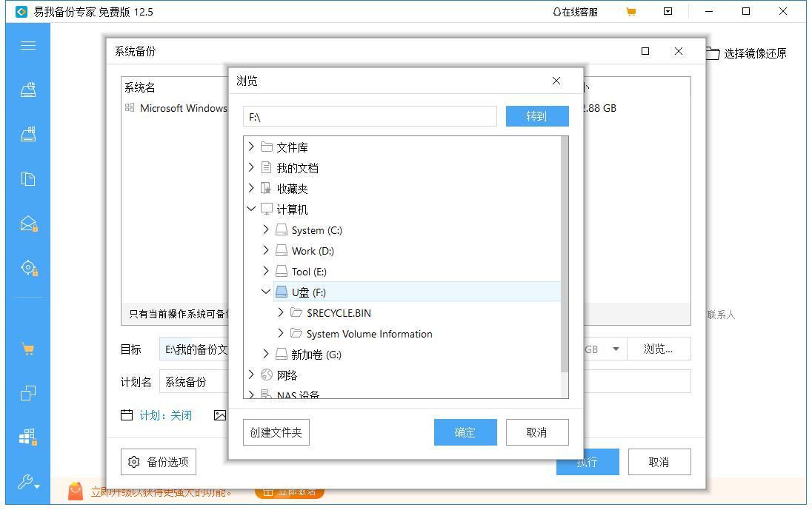Click the upgrade shopping cart icon in sidebar
812x510 pixels.
[x=27, y=349]
